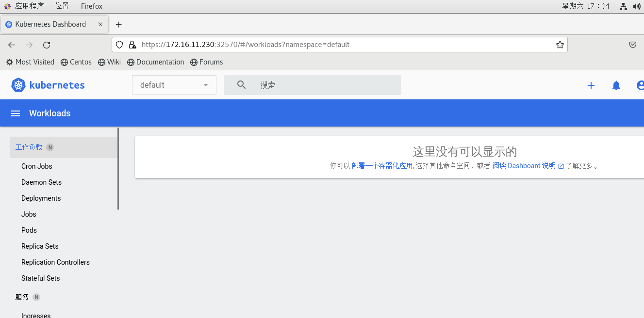Open the Most Visited bookmarks folder
The width and height of the screenshot is (644, 318).
click(x=30, y=62)
